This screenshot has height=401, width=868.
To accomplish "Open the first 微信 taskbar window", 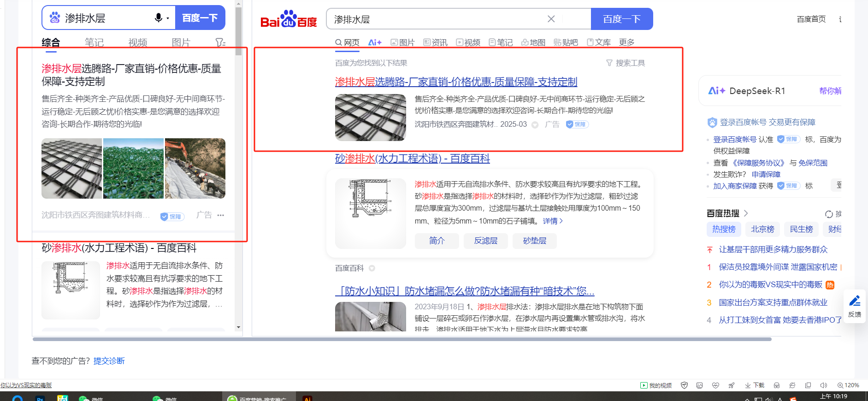I will coord(91,398).
